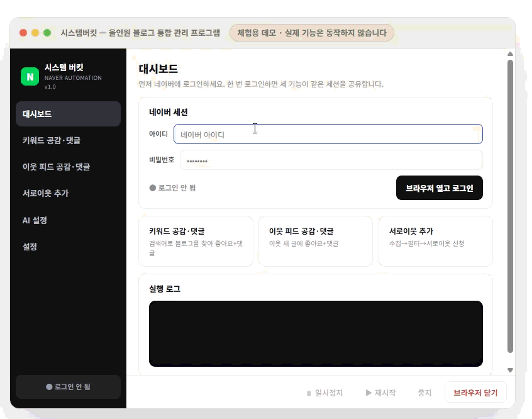This screenshot has width=532, height=419.
Task: Click the 네이버 아이디 input field
Action: [x=328, y=134]
